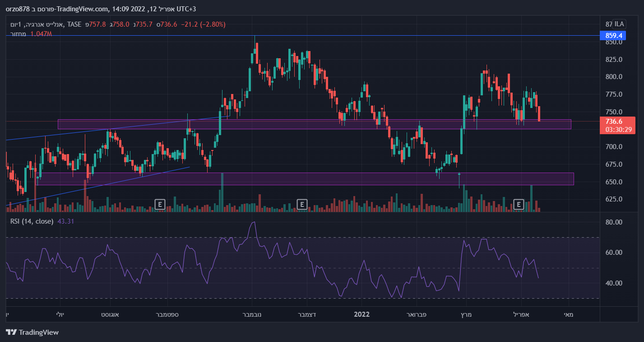Open the ILA currency selector
This screenshot has height=342, width=644.
click(619, 24)
